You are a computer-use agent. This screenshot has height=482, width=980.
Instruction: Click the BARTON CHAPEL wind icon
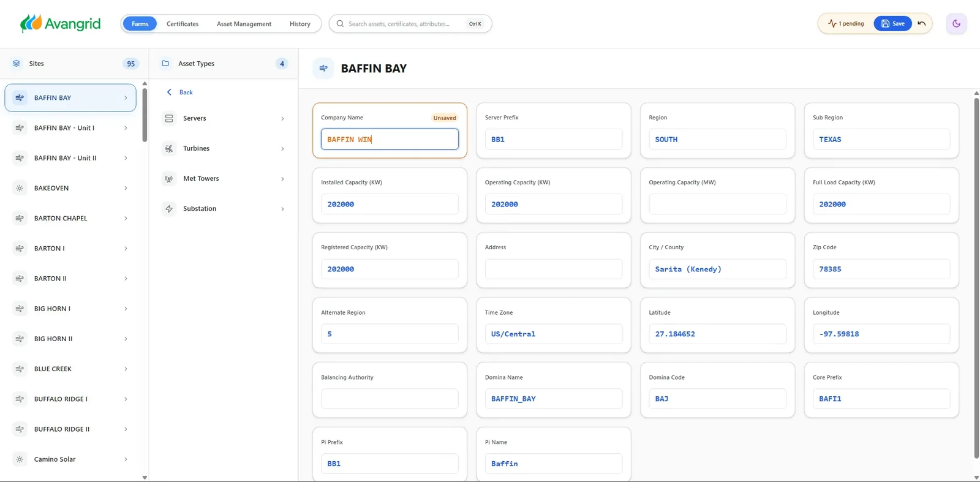click(x=20, y=218)
